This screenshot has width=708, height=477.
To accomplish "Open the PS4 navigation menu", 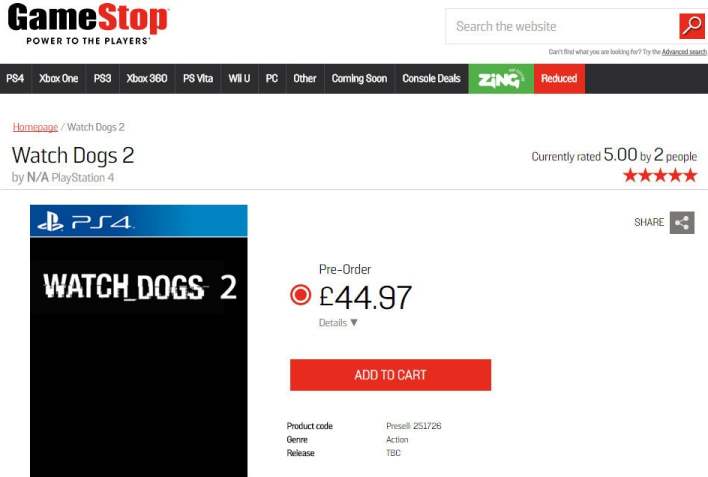I will click(15, 79).
